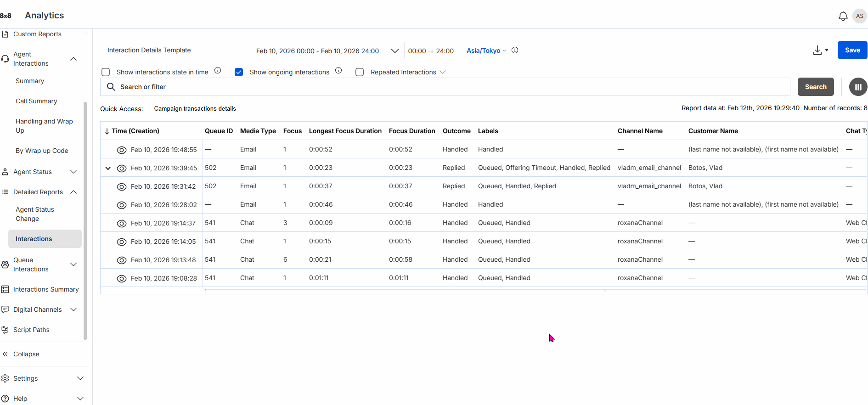This screenshot has height=405, width=868.
Task: Open the column chooser round icon
Action: (857, 87)
